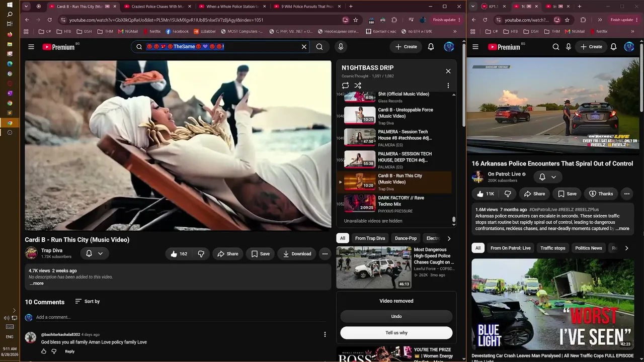Dislike the comment by bachiterkachala8302
Viewport: 644px width, 362px height.
click(x=54, y=351)
